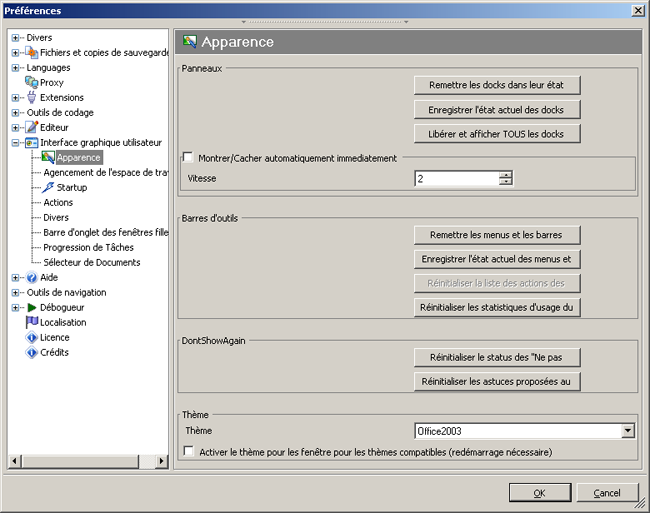Toggle the Activer le thème checkbox
Viewport: 650px width, 513px height.
188,452
